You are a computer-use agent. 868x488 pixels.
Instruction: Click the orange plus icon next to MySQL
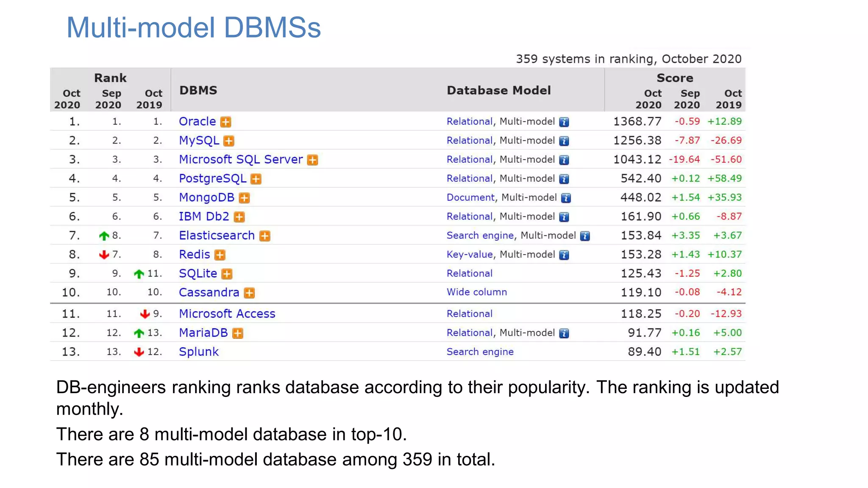tap(229, 141)
